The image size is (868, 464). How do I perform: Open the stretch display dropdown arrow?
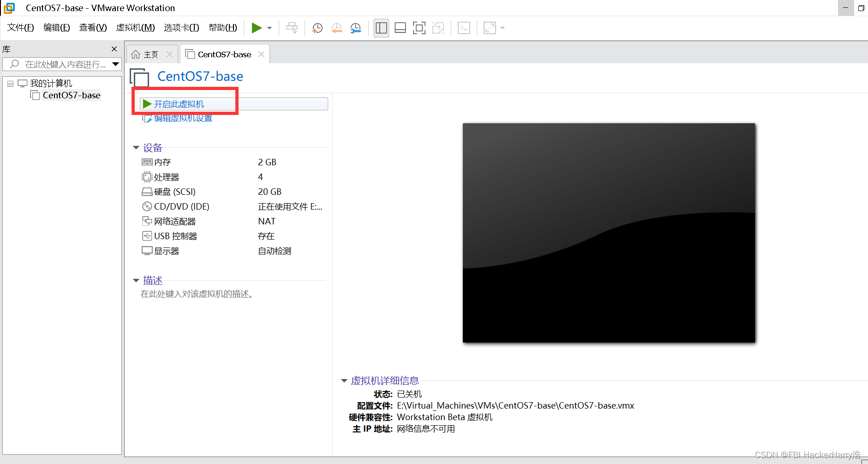503,28
